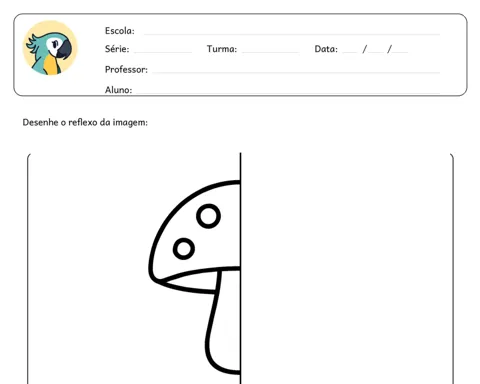
Task: Click the blue macaw parrot logo
Action: pyautogui.click(x=50, y=48)
